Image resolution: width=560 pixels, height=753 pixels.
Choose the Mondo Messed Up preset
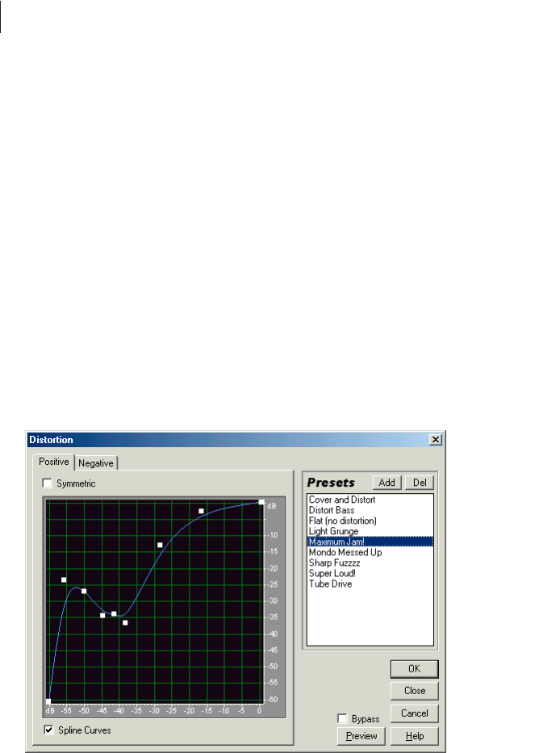pos(345,552)
